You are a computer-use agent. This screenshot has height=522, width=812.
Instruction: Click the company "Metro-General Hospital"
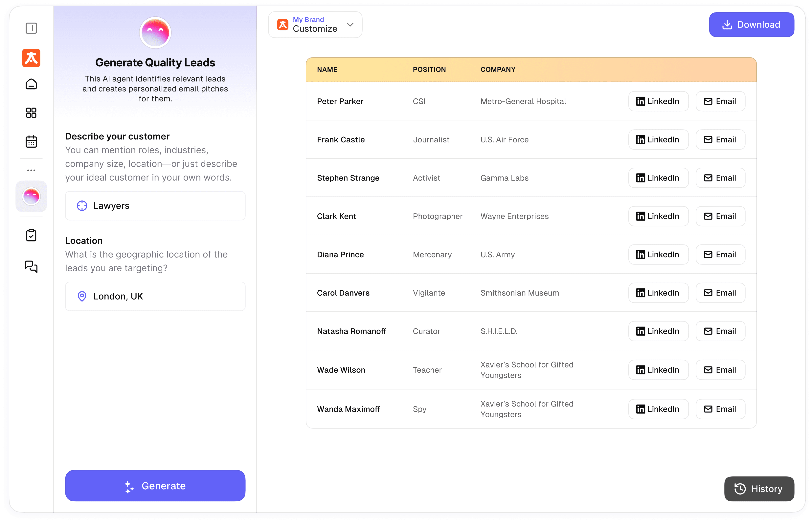[x=523, y=101]
